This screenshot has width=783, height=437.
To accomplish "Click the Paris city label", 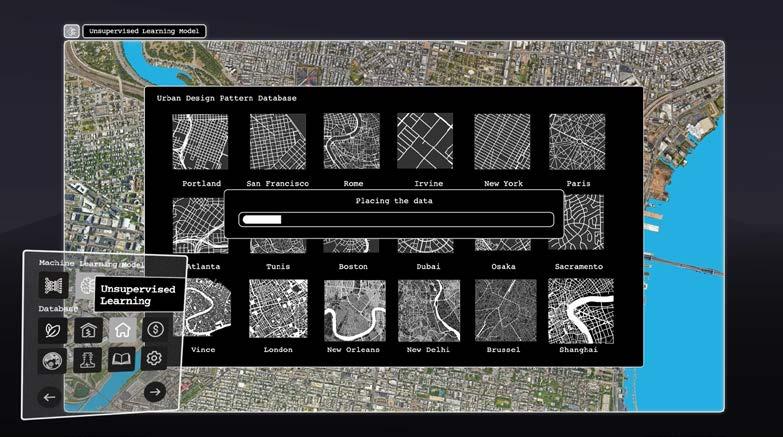I will [578, 184].
